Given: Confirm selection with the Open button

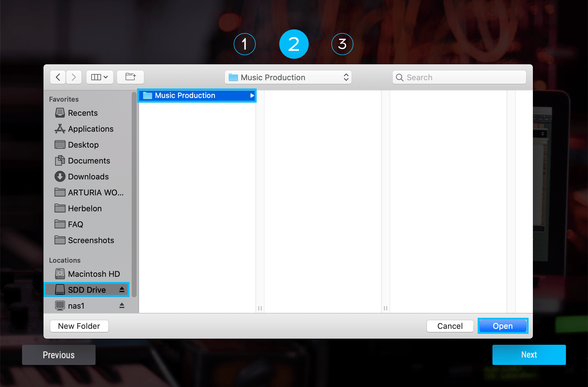Looking at the screenshot, I should coord(503,326).
